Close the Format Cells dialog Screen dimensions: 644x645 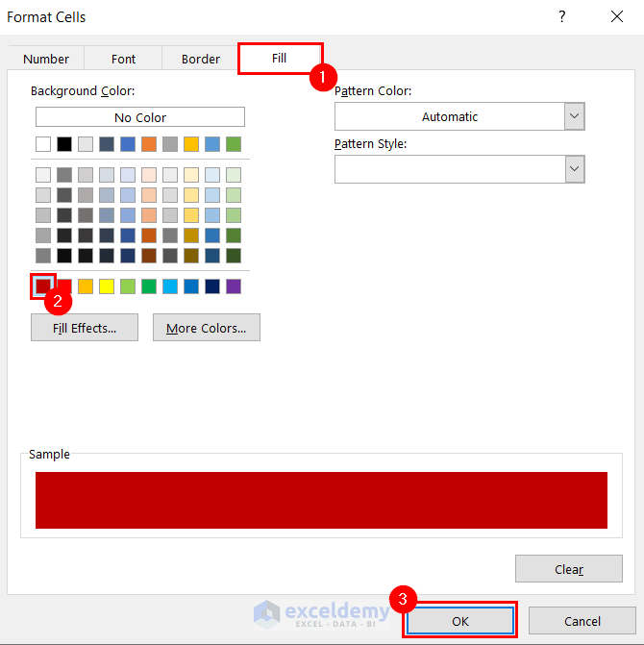(x=617, y=17)
